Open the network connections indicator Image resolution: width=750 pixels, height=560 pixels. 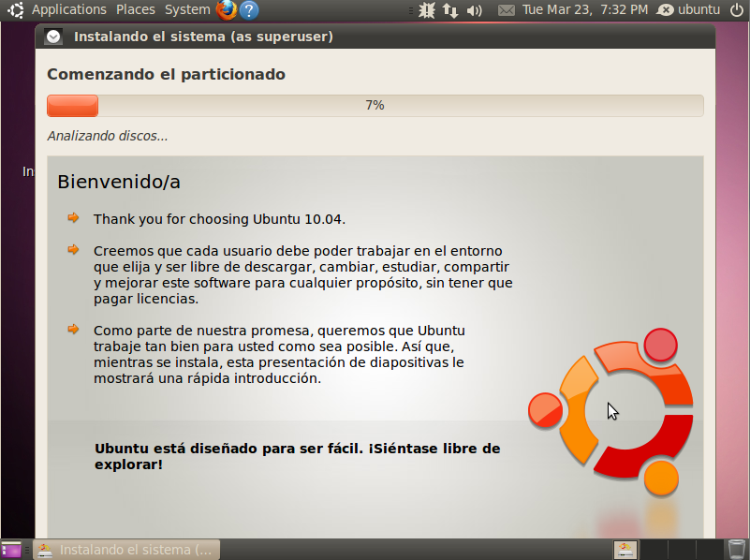coord(450,10)
